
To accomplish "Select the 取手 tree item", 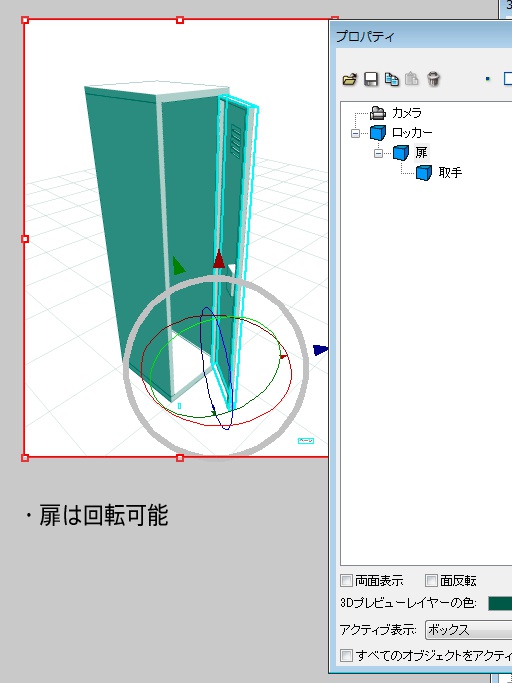I will pos(450,173).
